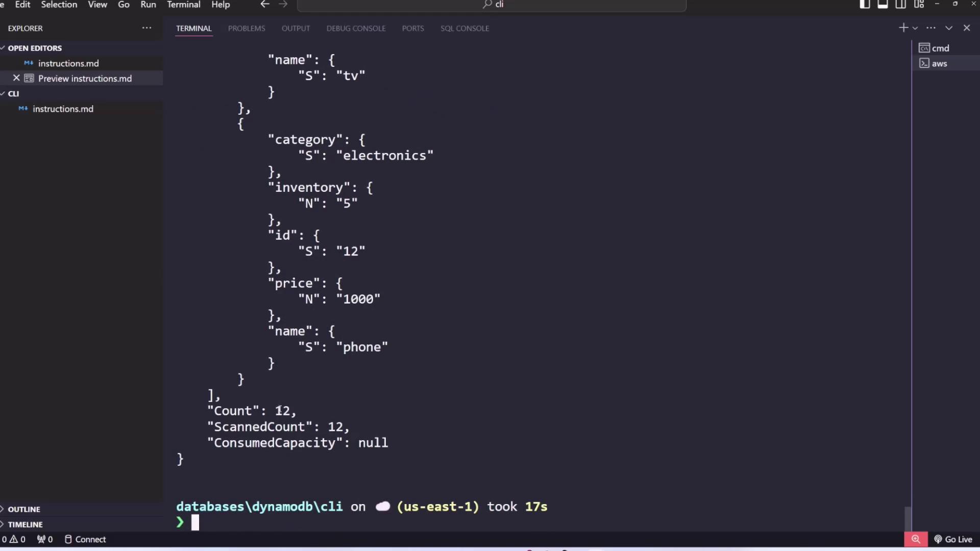980x551 pixels.
Task: Expand the OUTLINE section
Action: [23, 509]
